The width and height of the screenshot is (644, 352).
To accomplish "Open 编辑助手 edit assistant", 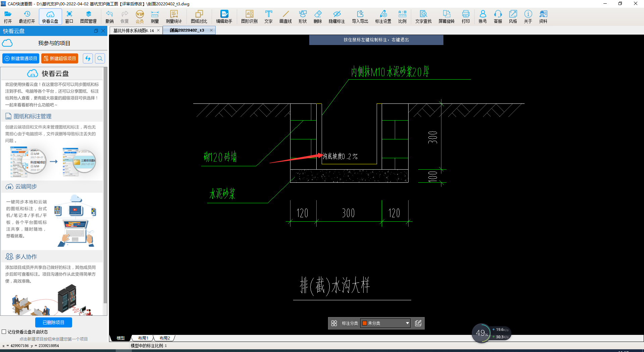I will [x=224, y=16].
